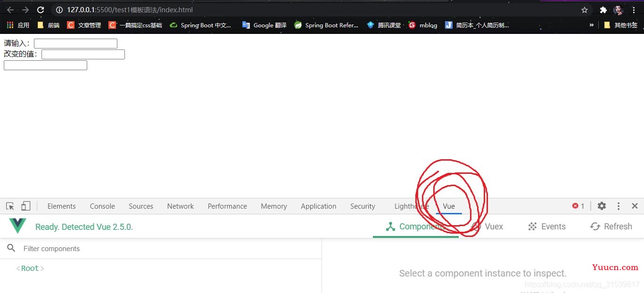Screen dimensions: 644x293
Task: Go forward with the browser forward arrow
Action: pyautogui.click(x=25, y=10)
